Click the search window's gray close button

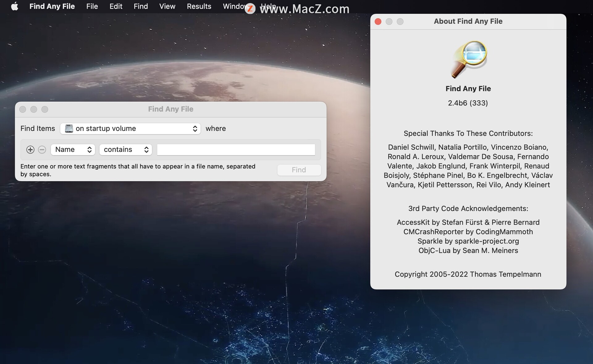(23, 109)
